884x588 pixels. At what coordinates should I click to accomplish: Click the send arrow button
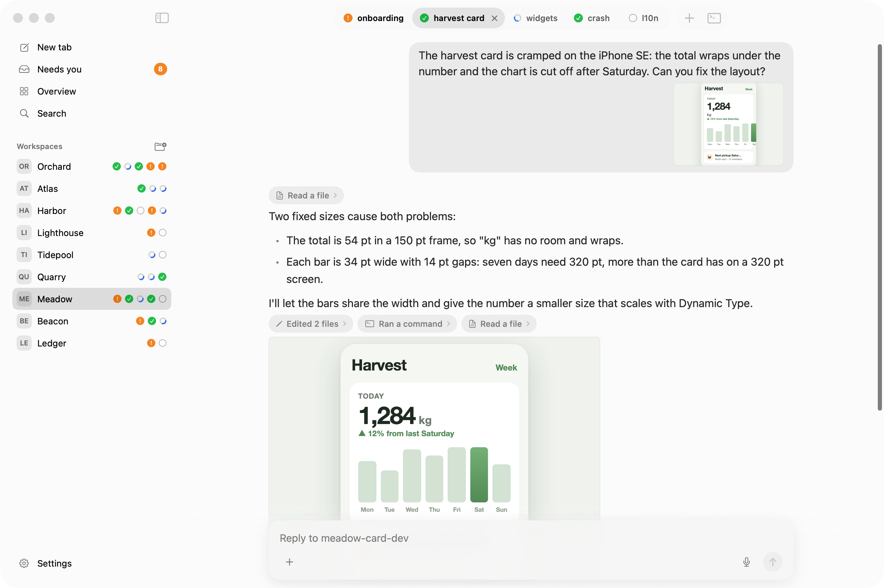click(x=772, y=562)
